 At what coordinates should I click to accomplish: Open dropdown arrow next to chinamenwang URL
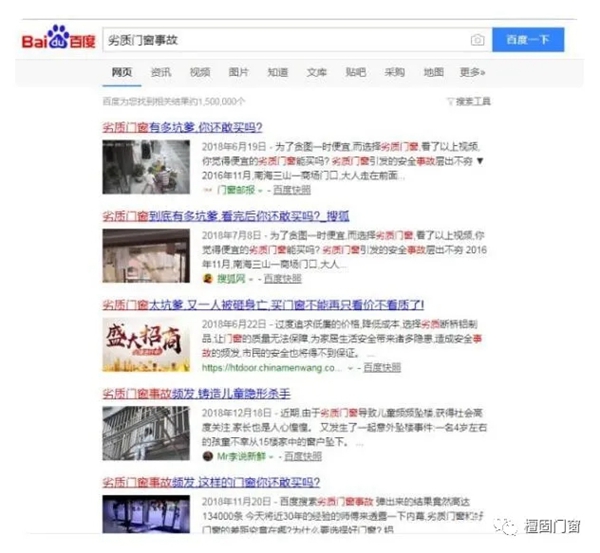click(350, 368)
